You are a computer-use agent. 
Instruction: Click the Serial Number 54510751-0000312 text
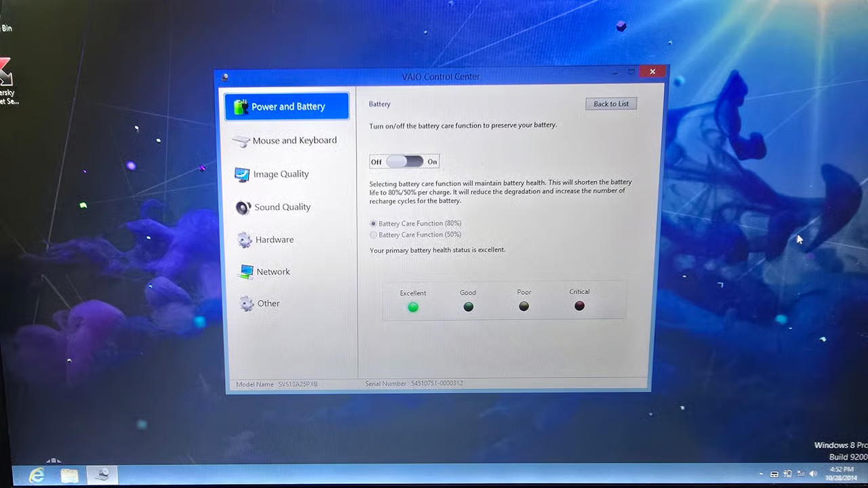tap(414, 384)
